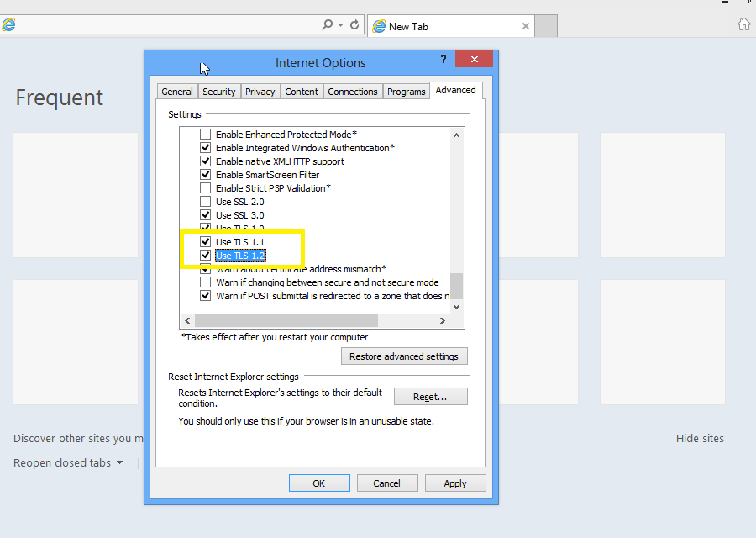Select the 'Use SSL 3.0' label text
Screen dimensions: 756x538
point(240,215)
